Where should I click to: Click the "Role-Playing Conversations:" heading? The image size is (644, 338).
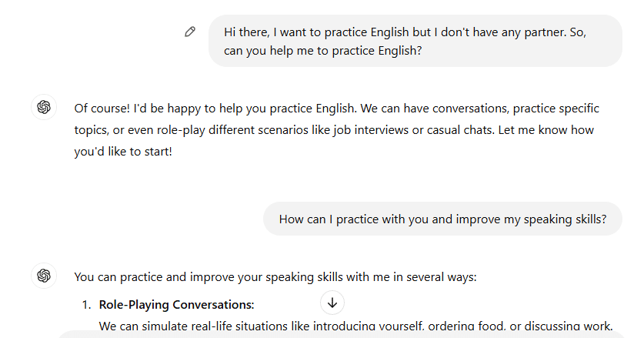click(176, 304)
